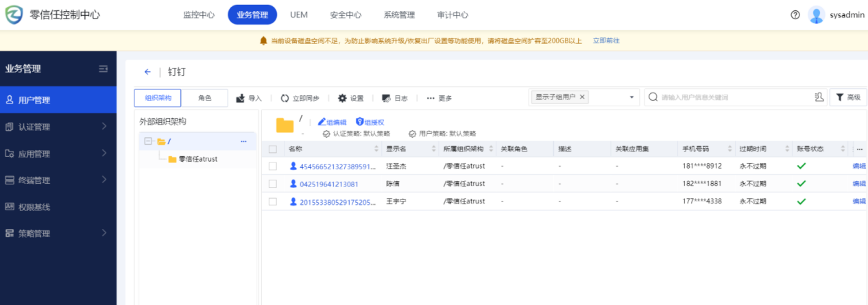Toggle the select-all checkbox in table header
Viewport: 868px width, 305px height.
(273, 149)
